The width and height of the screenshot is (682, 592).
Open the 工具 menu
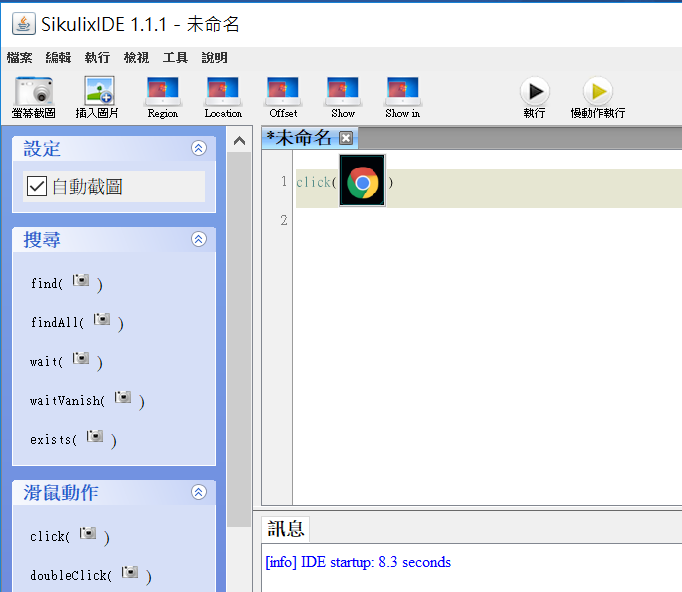[175, 57]
